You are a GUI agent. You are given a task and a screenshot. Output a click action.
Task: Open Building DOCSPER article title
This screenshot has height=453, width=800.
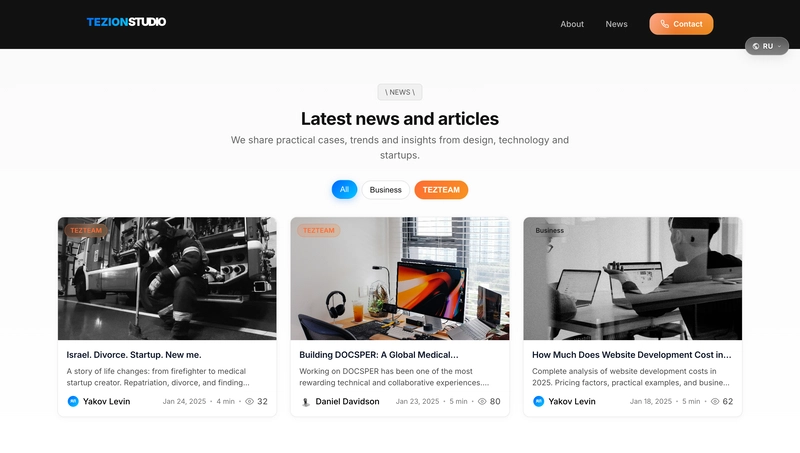click(379, 355)
